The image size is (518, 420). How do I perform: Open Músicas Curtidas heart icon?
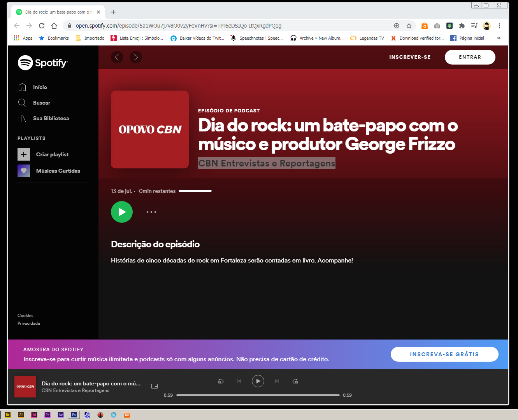point(24,171)
